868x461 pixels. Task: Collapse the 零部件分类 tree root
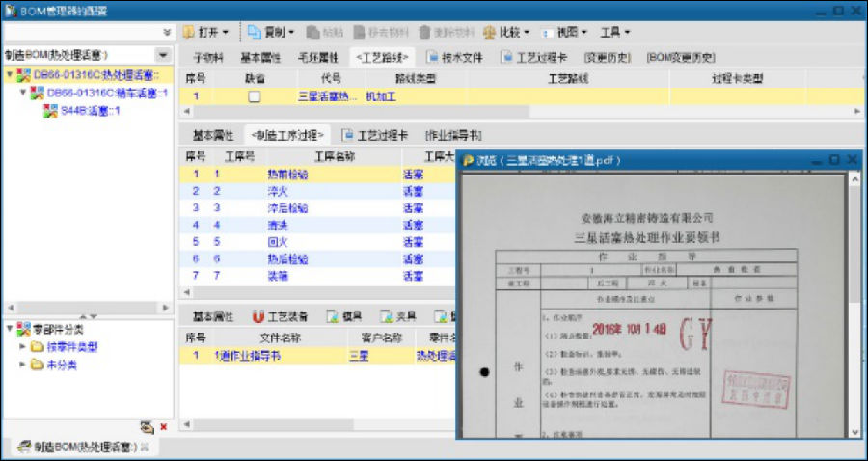click(x=10, y=329)
